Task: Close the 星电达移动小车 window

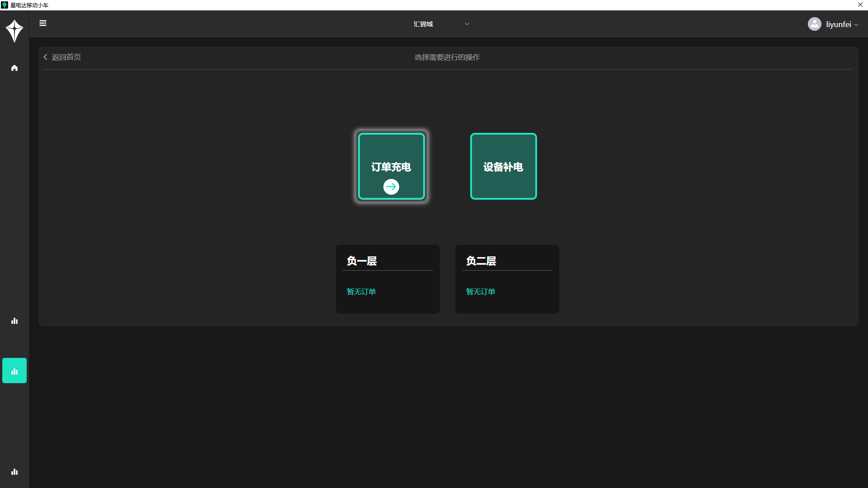Action: pos(860,5)
